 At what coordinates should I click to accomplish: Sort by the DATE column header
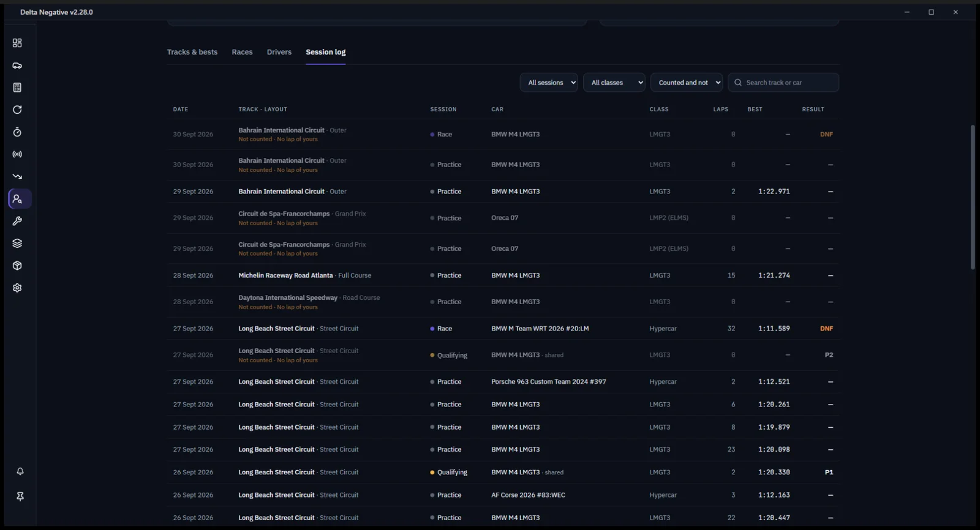(181, 110)
